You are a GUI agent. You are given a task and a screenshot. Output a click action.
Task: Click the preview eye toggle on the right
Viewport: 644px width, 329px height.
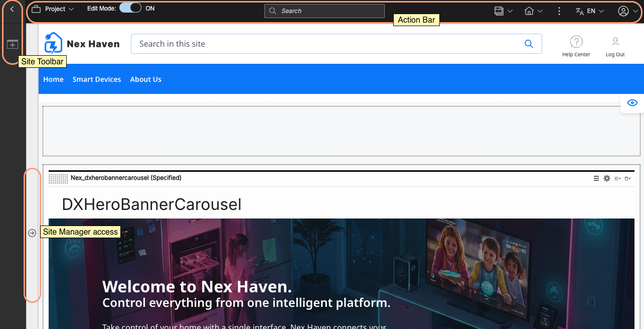pyautogui.click(x=632, y=102)
